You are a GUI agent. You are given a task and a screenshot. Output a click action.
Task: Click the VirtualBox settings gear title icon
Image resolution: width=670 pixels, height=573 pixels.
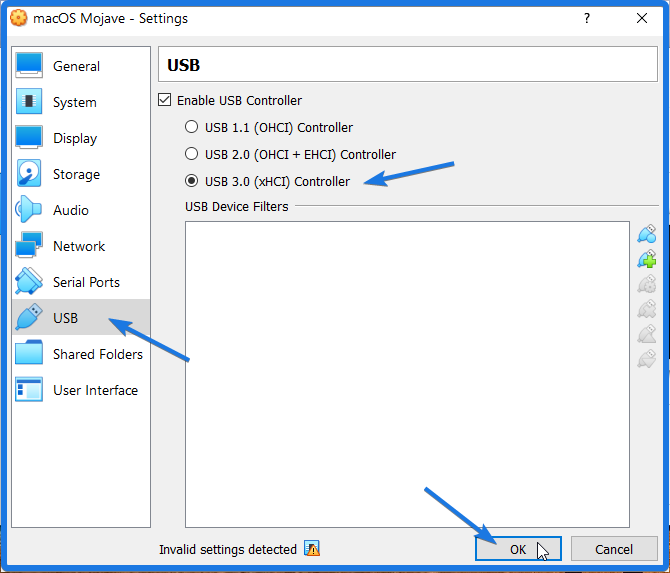pyautogui.click(x=18, y=18)
